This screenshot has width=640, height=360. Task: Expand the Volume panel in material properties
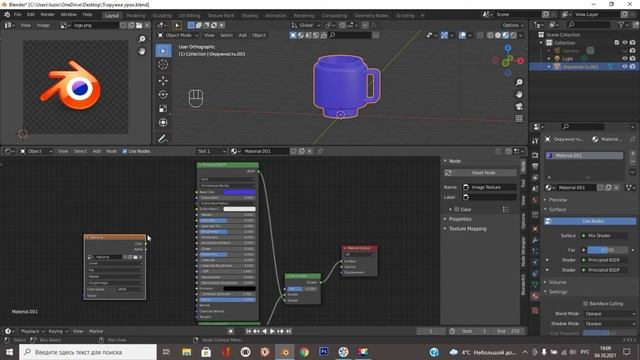557,282
